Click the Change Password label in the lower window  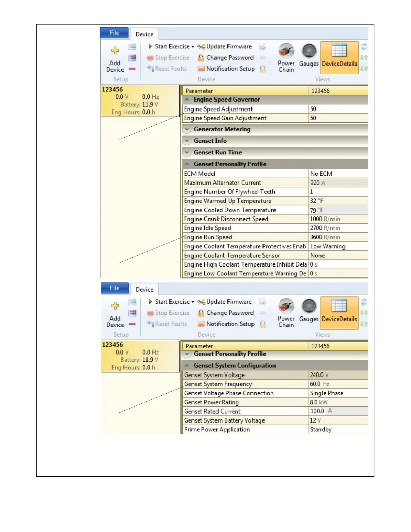pyautogui.click(x=230, y=313)
